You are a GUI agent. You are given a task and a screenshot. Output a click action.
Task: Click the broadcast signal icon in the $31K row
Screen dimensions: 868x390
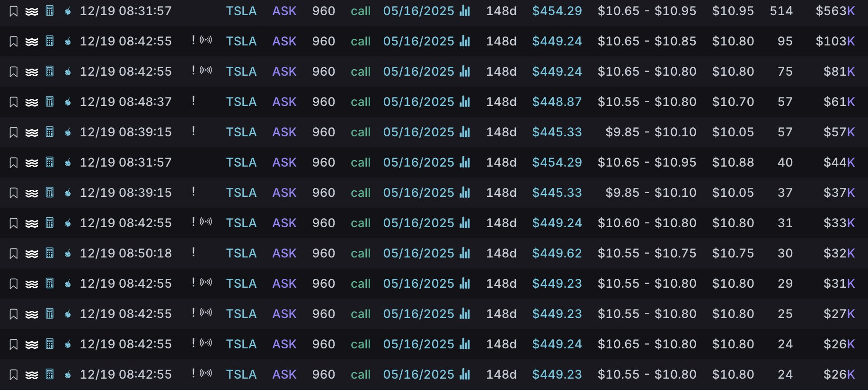point(206,282)
